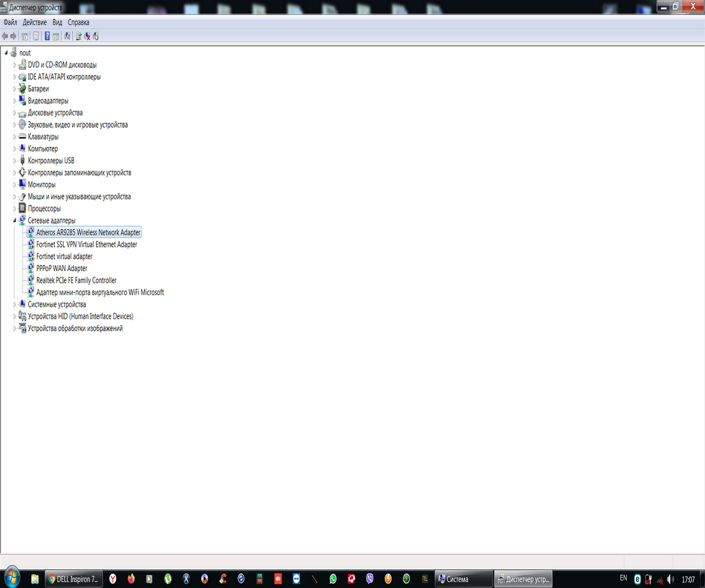Open Properties toolbar icon

(x=36, y=36)
